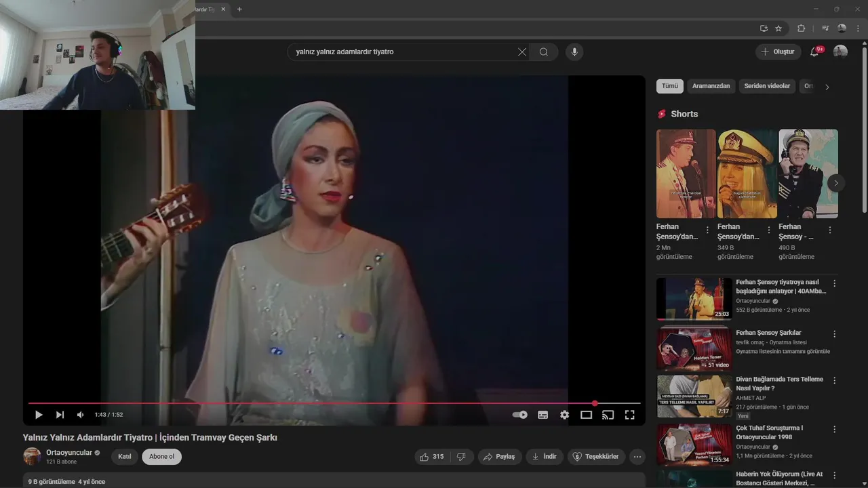Open Ferhan Şensoy tiyatroya nasıl başladığını title
Viewport: 868px width, 488px height.
(x=781, y=286)
